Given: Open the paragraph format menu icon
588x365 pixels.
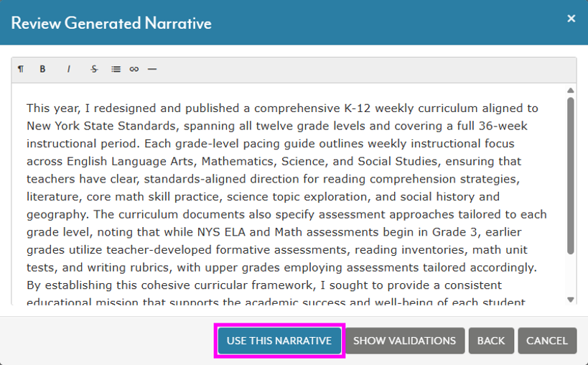Looking at the screenshot, I should (21, 69).
